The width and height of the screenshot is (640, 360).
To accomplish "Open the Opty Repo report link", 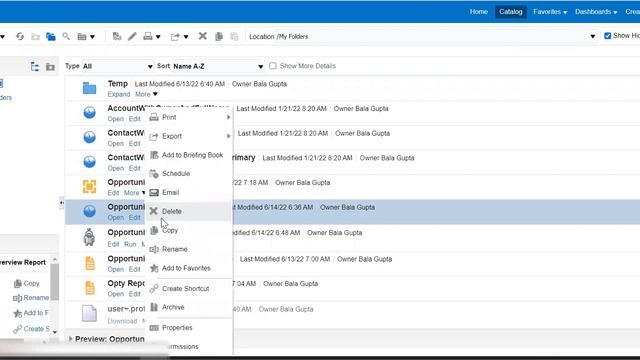I will (x=116, y=294).
